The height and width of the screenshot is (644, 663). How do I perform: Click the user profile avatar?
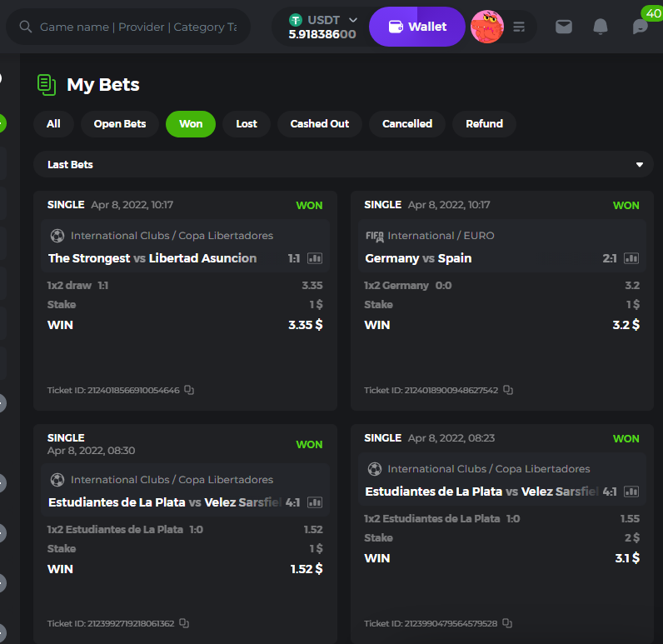tap(486, 27)
